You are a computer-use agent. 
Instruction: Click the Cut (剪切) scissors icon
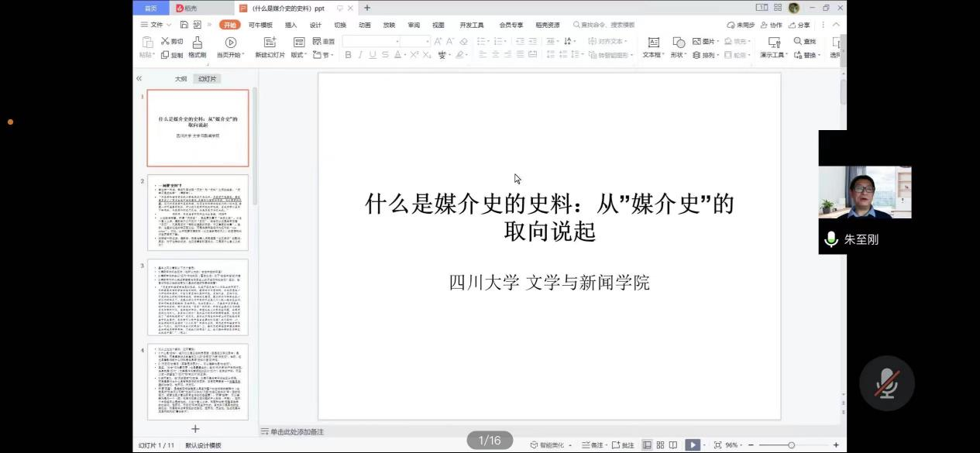[165, 41]
